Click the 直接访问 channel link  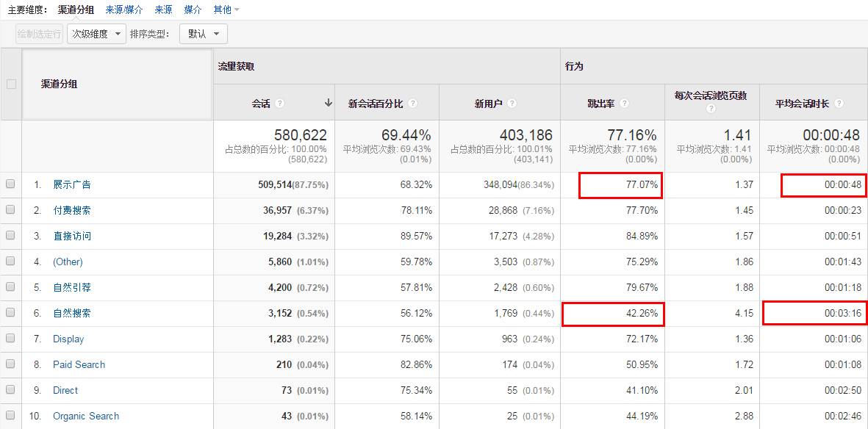(x=72, y=236)
